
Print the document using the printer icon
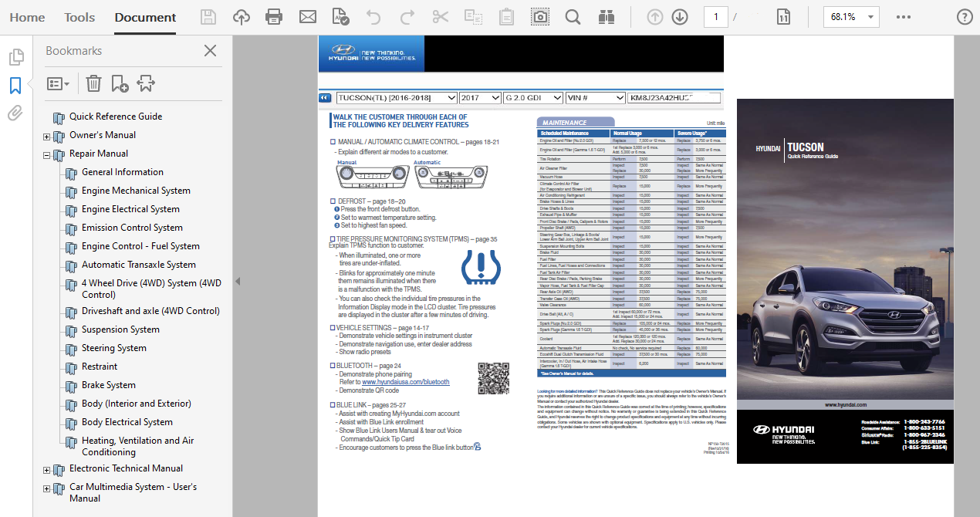[x=274, y=17]
